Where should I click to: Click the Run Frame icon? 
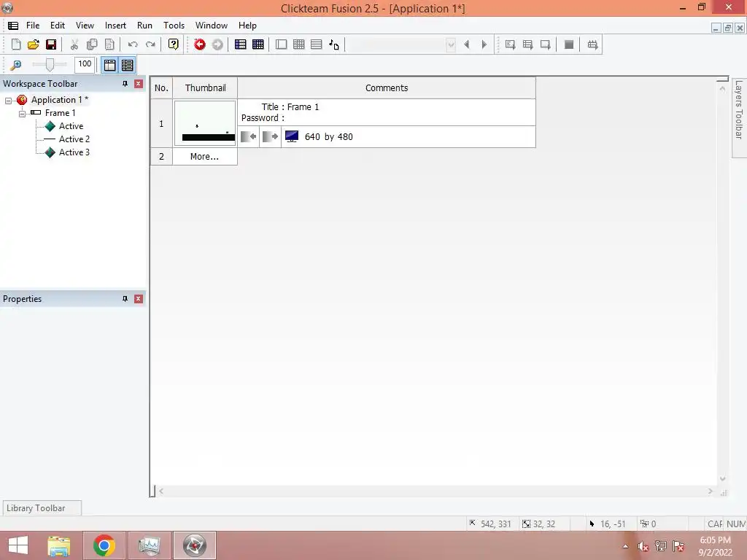pos(546,44)
